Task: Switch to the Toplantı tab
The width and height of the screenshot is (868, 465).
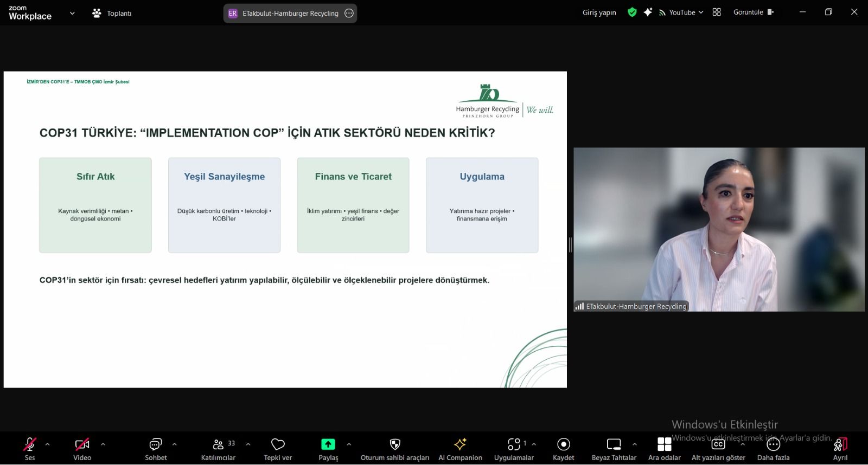Action: (112, 13)
